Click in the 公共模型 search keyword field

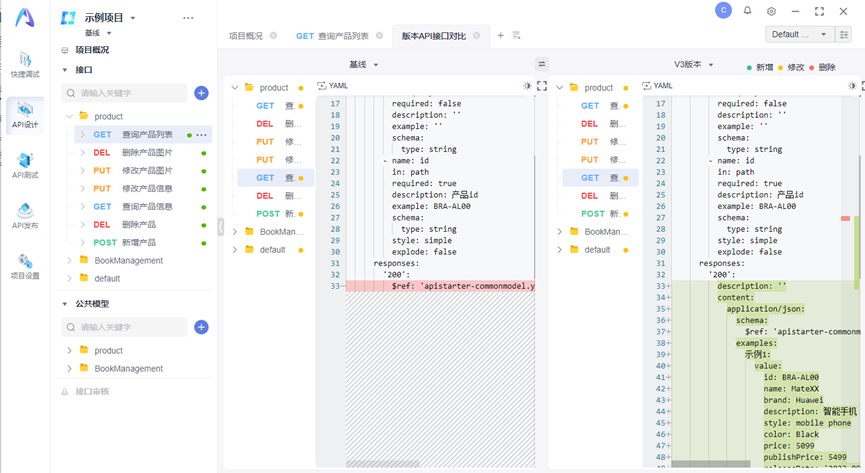click(124, 327)
